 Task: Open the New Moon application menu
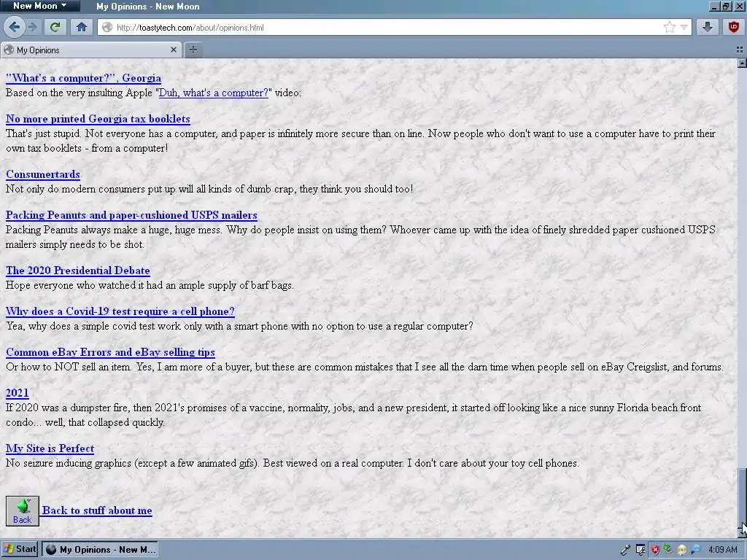pyautogui.click(x=40, y=6)
